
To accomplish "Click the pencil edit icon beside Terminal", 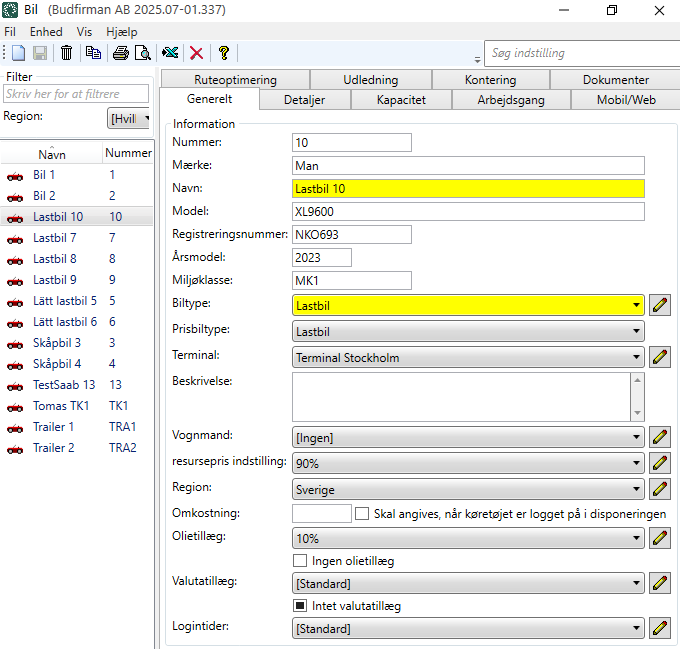I will [659, 357].
